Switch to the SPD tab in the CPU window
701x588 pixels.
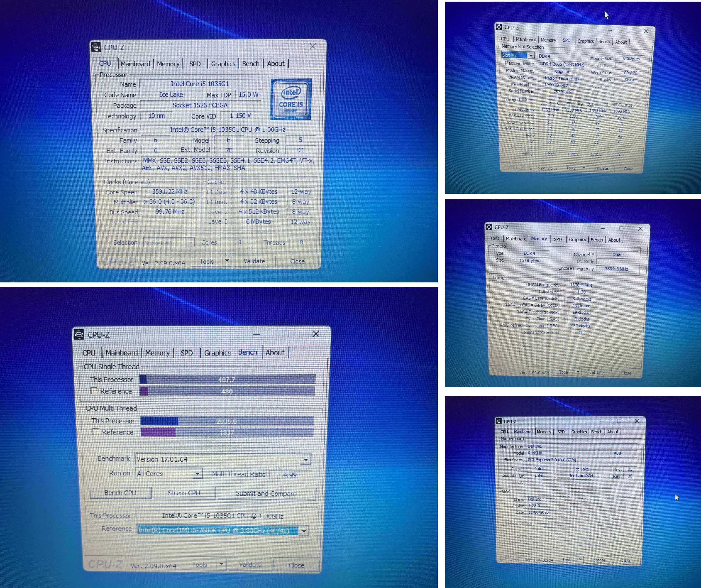coord(195,64)
